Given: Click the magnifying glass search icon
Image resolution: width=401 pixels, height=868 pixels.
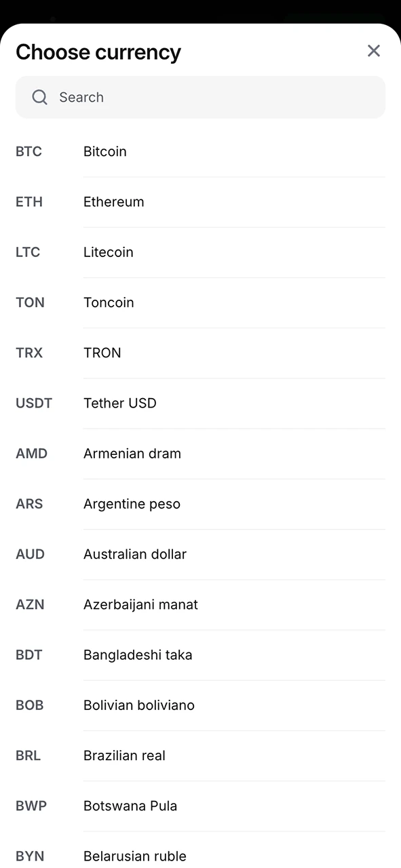Looking at the screenshot, I should point(40,97).
